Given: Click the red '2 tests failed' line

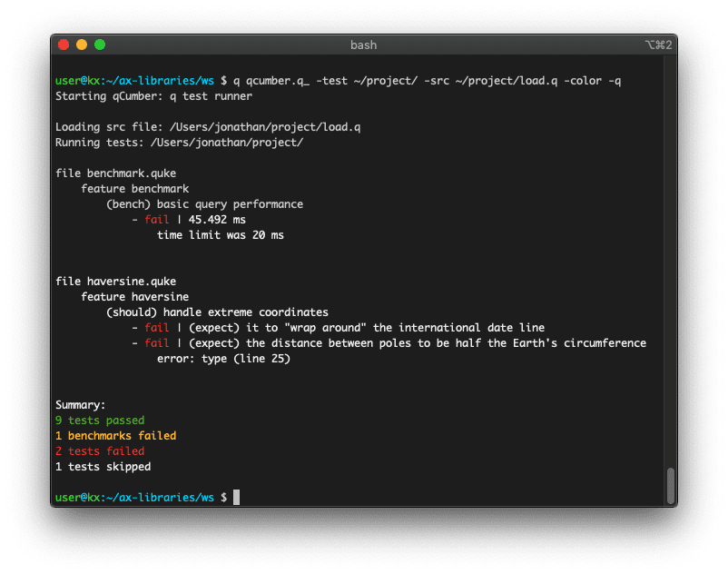Looking at the screenshot, I should (100, 450).
